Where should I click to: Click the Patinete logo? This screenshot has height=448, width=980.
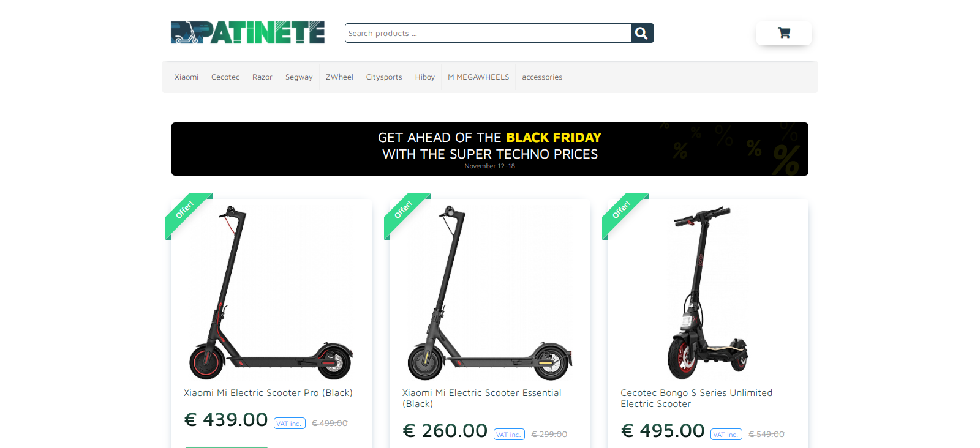click(x=248, y=33)
